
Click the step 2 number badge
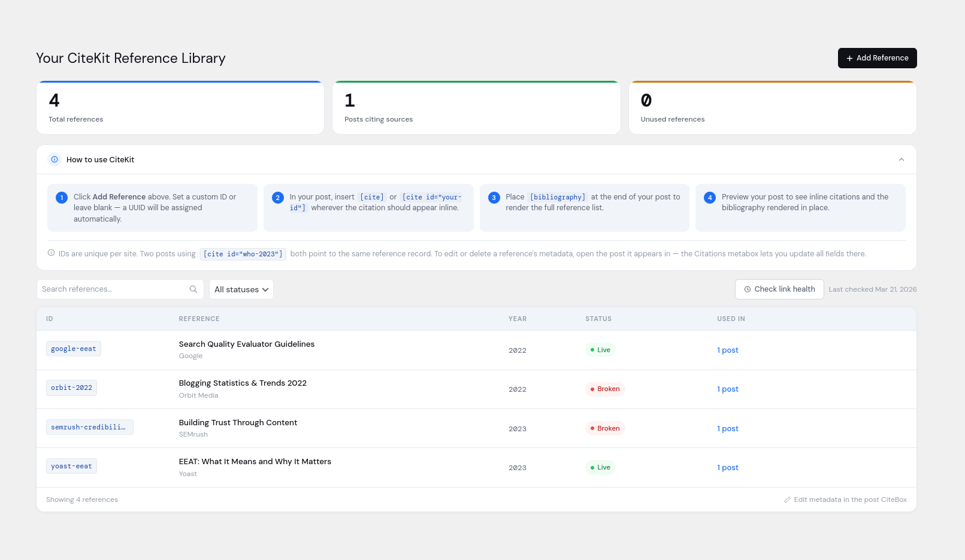click(278, 198)
